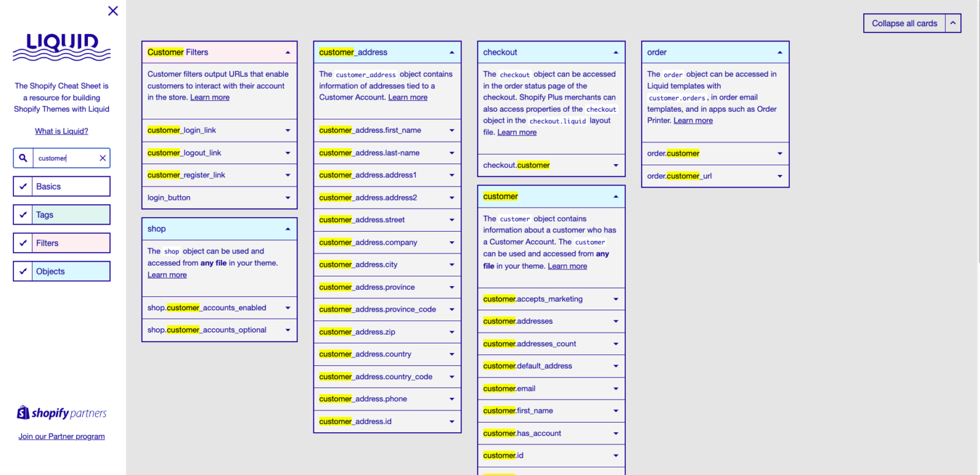This screenshot has height=475, width=980.
Task: Open the Collapse all cards dropdown arrow
Action: click(x=953, y=23)
